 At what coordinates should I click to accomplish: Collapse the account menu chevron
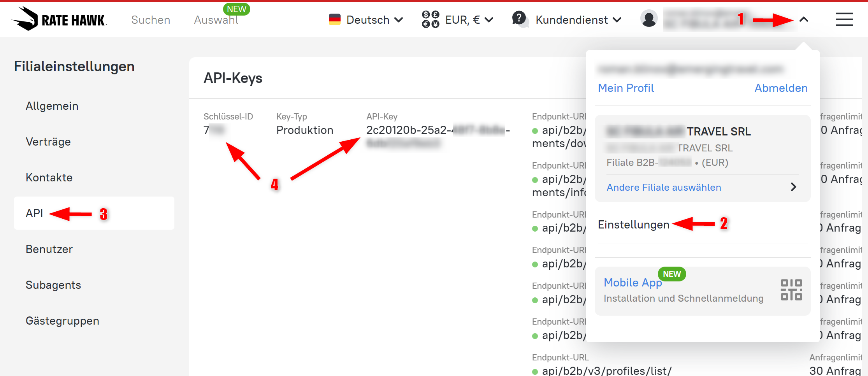tap(804, 19)
